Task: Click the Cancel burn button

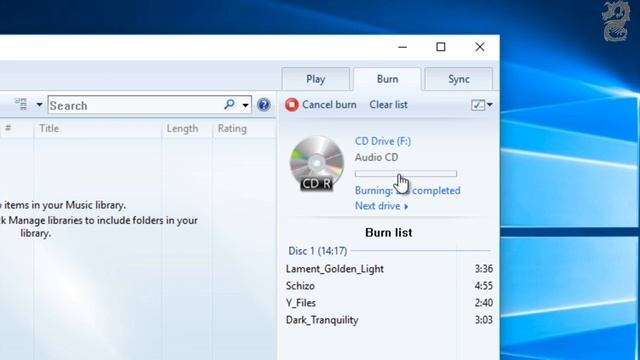Action: coord(321,105)
